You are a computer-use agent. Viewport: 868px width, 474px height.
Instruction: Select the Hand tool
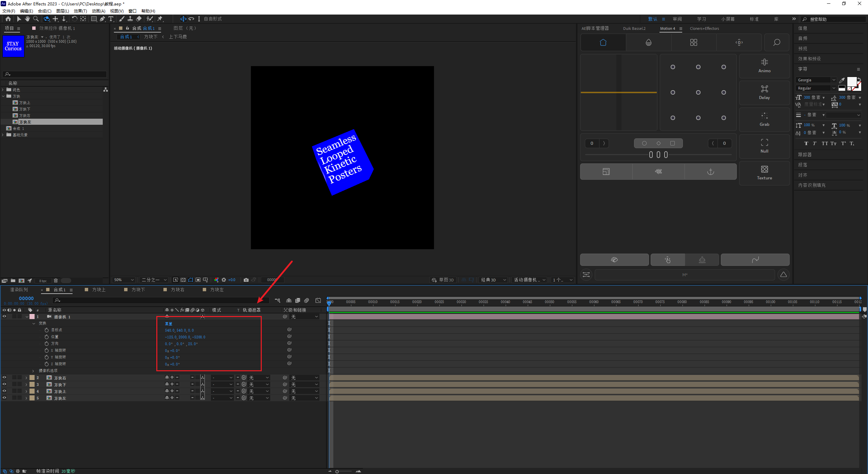(27, 19)
